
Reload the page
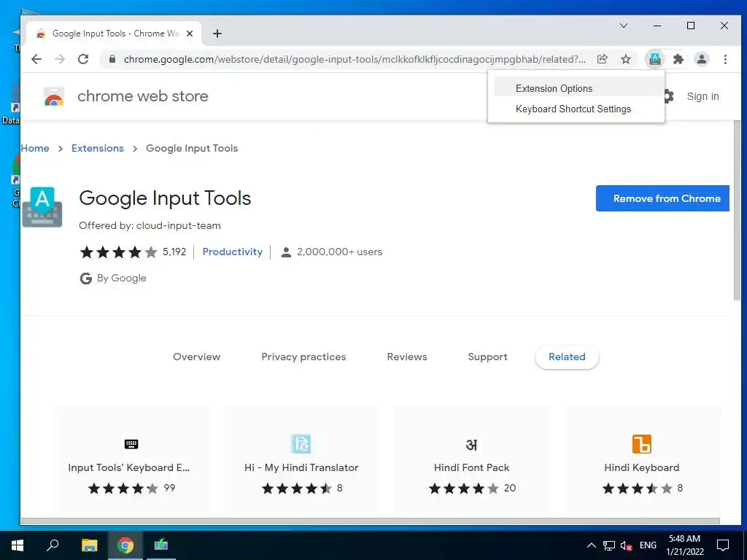tap(83, 59)
